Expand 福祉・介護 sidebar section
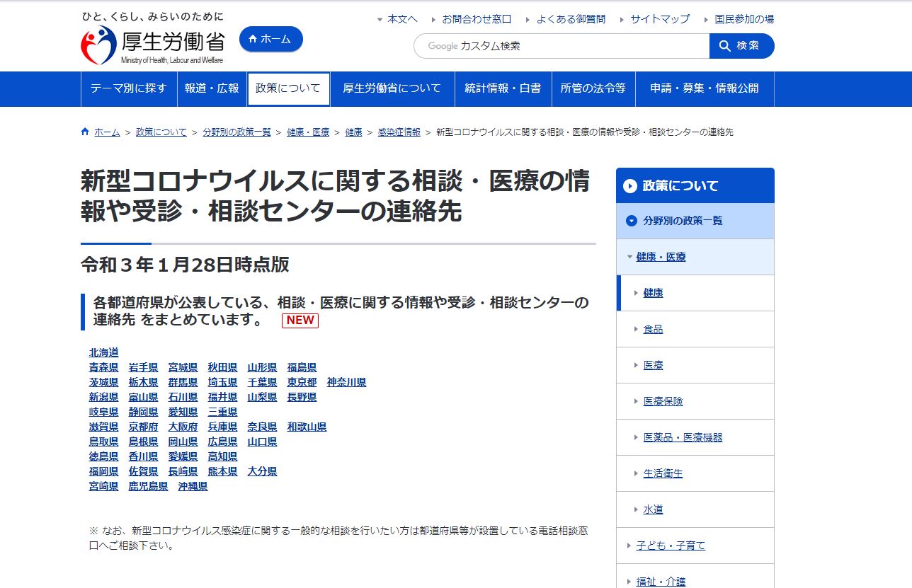Viewport: 912px width, 588px height. point(661,582)
